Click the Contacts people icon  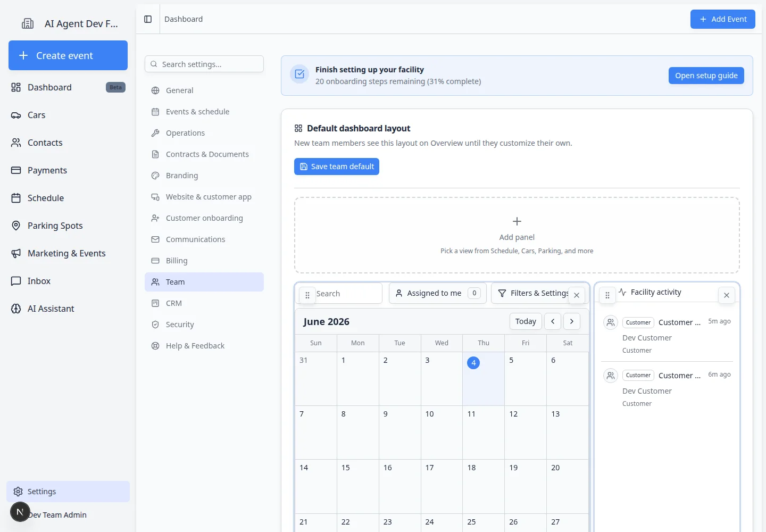16,143
